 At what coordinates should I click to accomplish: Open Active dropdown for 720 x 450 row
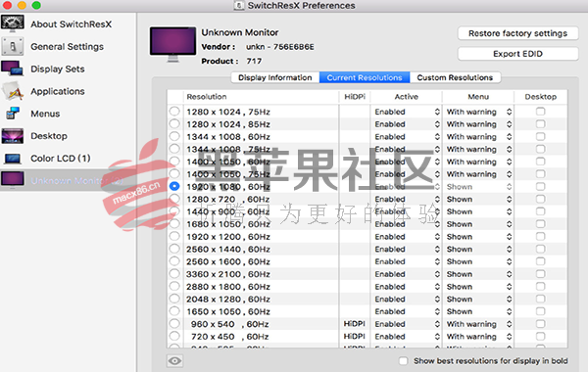coord(407,337)
